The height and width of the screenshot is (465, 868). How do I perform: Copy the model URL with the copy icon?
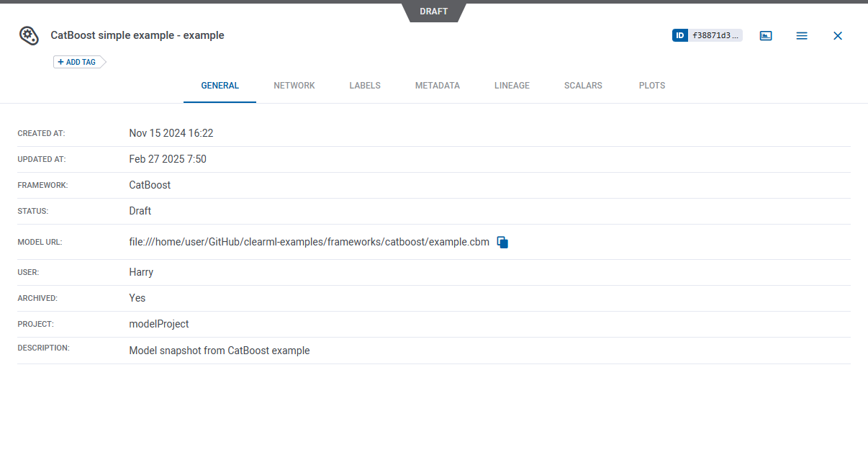tap(502, 243)
